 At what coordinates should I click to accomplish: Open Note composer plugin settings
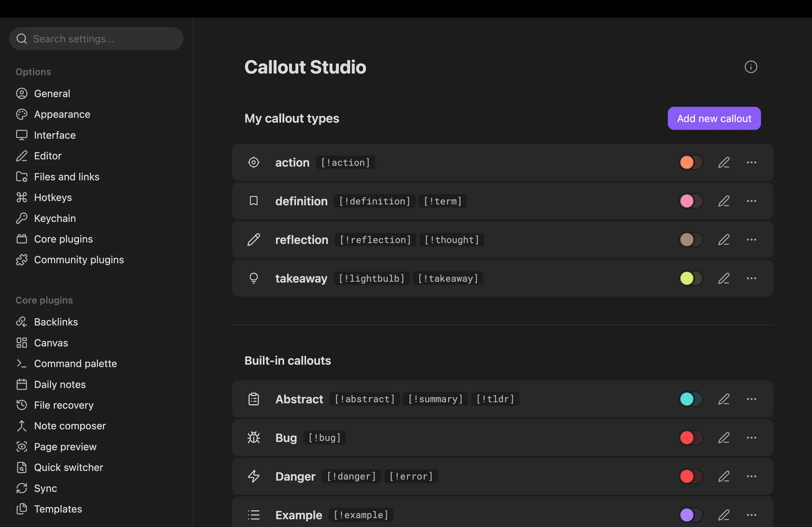pos(70,426)
